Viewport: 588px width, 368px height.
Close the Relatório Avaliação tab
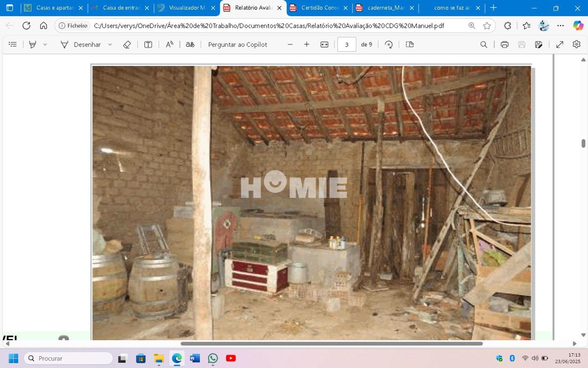pos(279,8)
